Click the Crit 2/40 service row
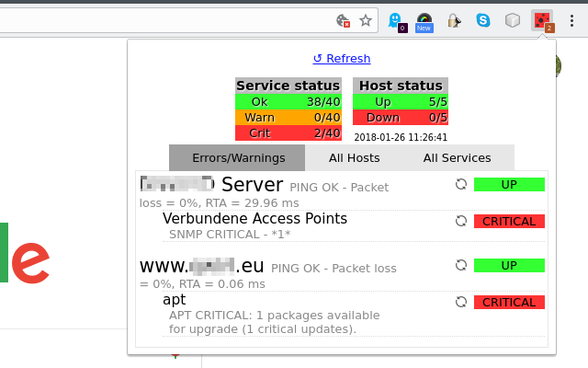This screenshot has height=368, width=588. [x=288, y=133]
